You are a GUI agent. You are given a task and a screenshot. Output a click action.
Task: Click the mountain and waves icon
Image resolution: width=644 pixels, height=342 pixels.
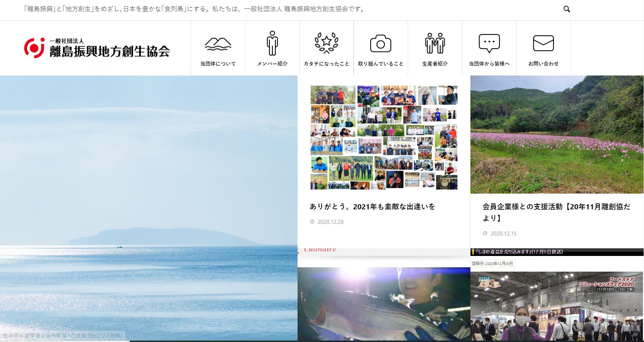218,44
